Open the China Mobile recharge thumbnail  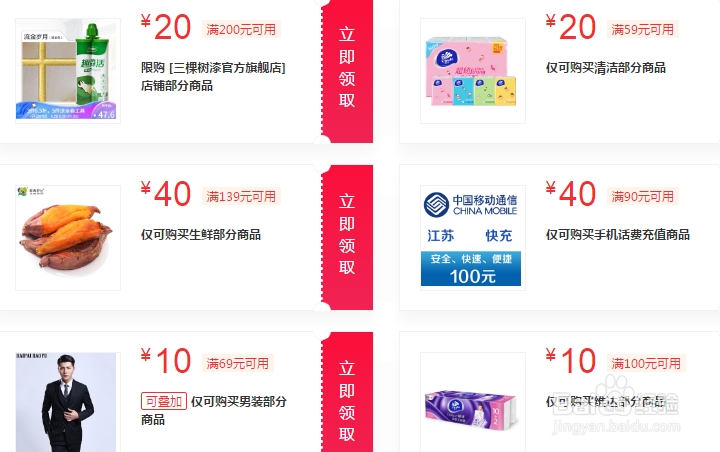click(x=473, y=238)
